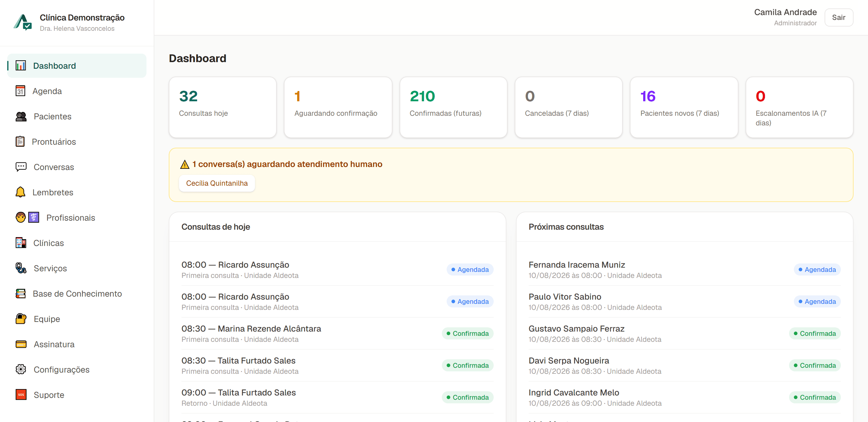Click the Profissionais face icon

20,217
